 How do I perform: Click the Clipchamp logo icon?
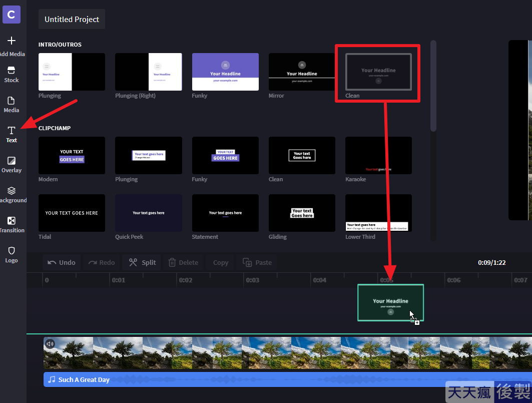(x=11, y=15)
